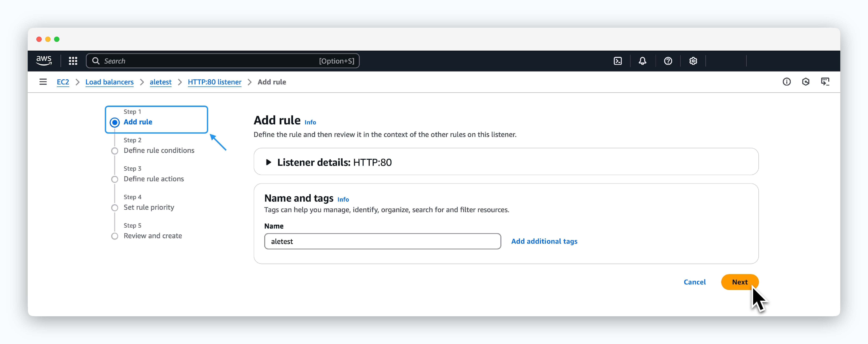Screen dimensions: 868x344
Task: Open Load balancers breadcrumb link
Action: 110,82
